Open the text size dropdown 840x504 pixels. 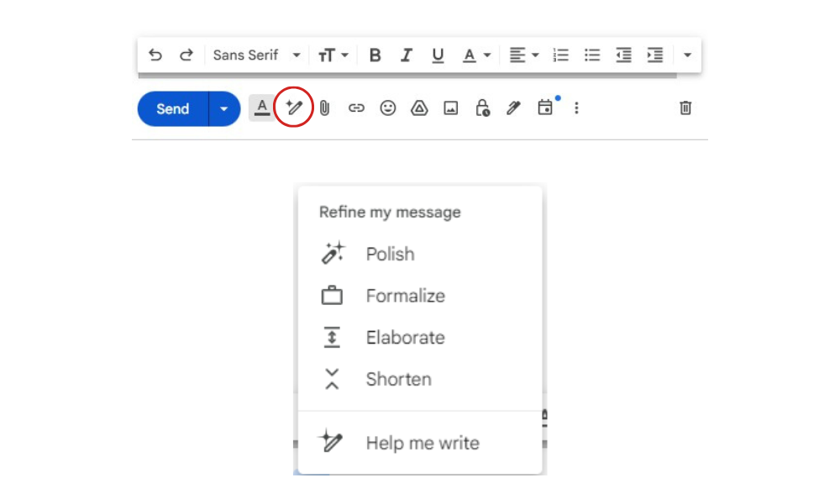point(333,55)
